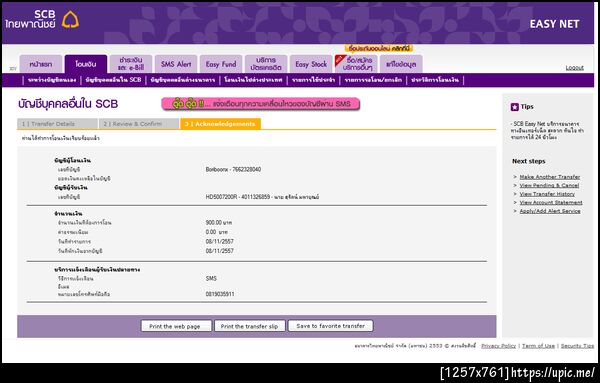
Task: Click the EASY NET header text
Action: (554, 24)
